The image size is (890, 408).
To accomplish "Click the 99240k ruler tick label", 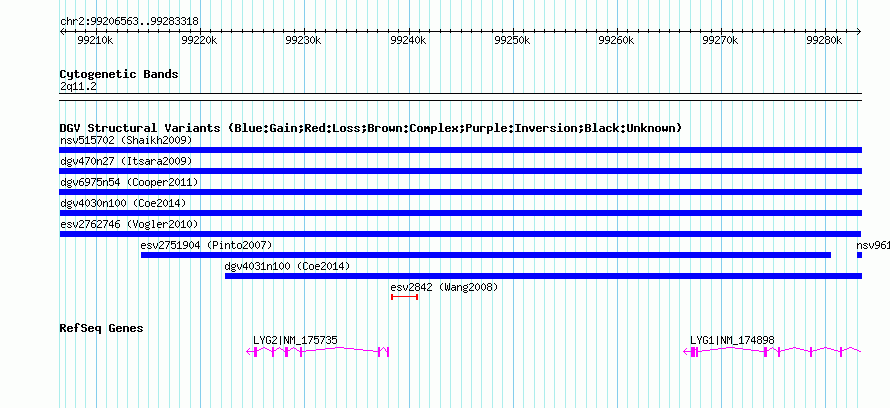I will click(409, 40).
